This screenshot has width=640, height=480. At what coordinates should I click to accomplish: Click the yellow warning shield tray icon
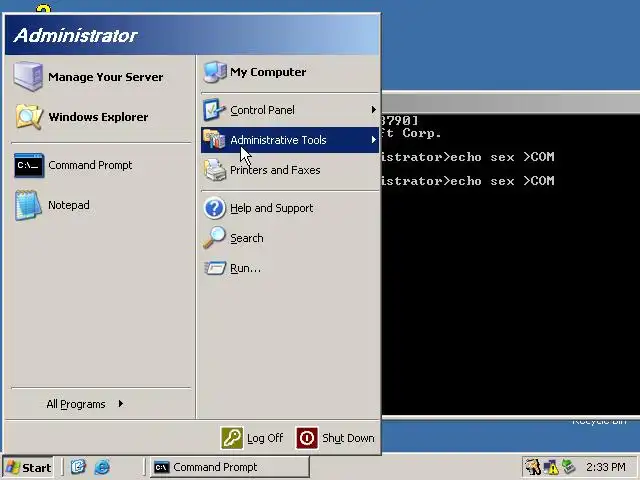[x=551, y=467]
